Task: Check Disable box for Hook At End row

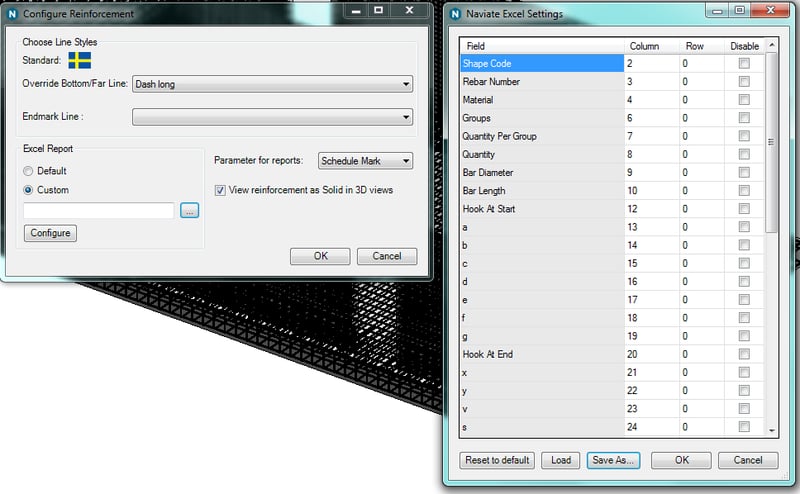Action: point(744,354)
